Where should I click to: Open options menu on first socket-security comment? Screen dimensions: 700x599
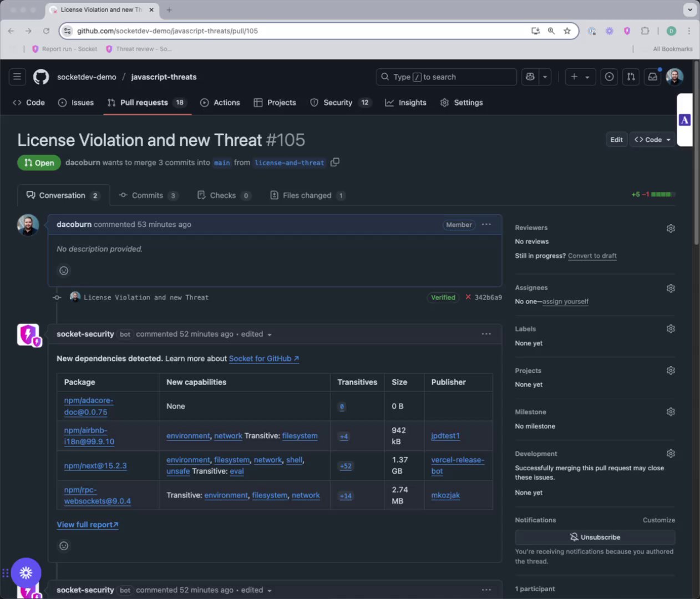pyautogui.click(x=486, y=334)
